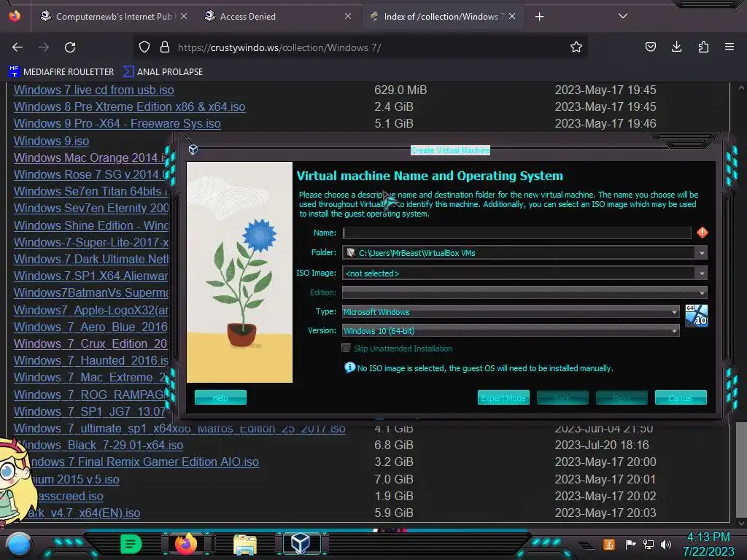Image resolution: width=747 pixels, height=560 pixels.
Task: Open the volume speaker tray icon
Action: coord(666,544)
